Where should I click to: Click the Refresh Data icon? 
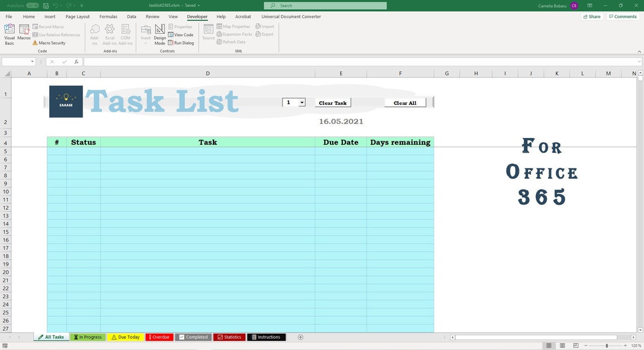click(232, 41)
